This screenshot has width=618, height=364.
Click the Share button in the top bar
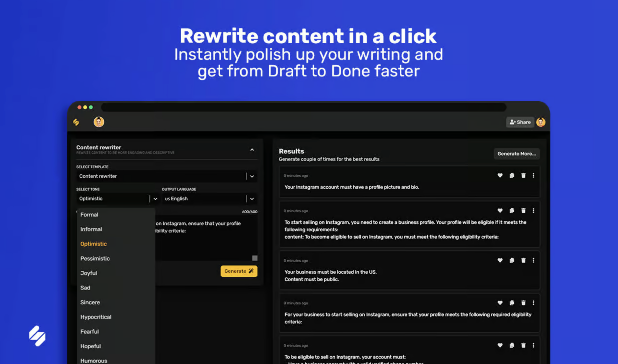pyautogui.click(x=520, y=122)
